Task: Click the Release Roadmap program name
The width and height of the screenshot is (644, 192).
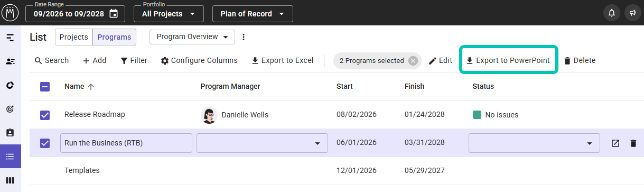Action: click(x=95, y=115)
